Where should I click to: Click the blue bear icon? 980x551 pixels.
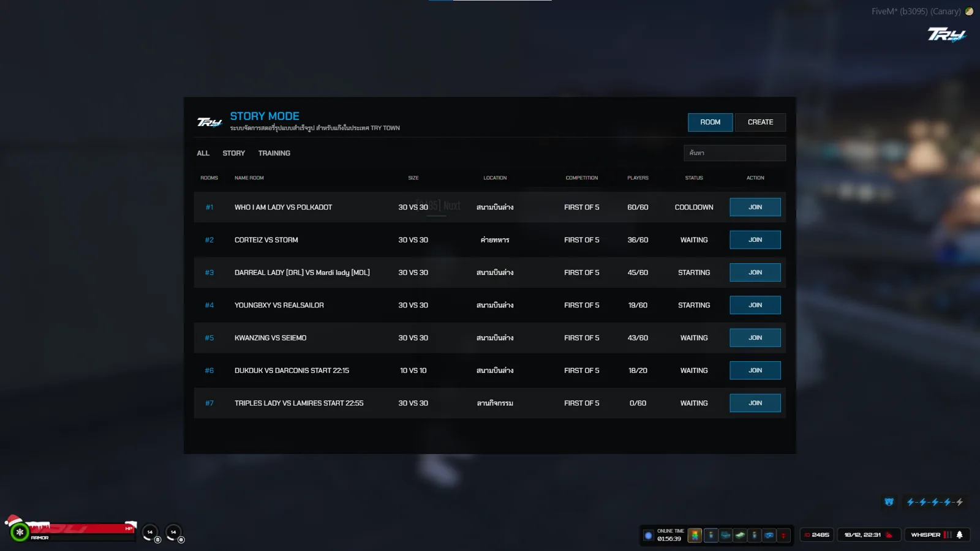tap(889, 502)
